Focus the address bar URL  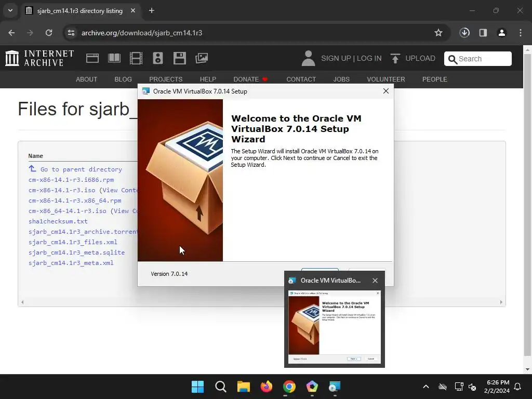click(x=142, y=33)
